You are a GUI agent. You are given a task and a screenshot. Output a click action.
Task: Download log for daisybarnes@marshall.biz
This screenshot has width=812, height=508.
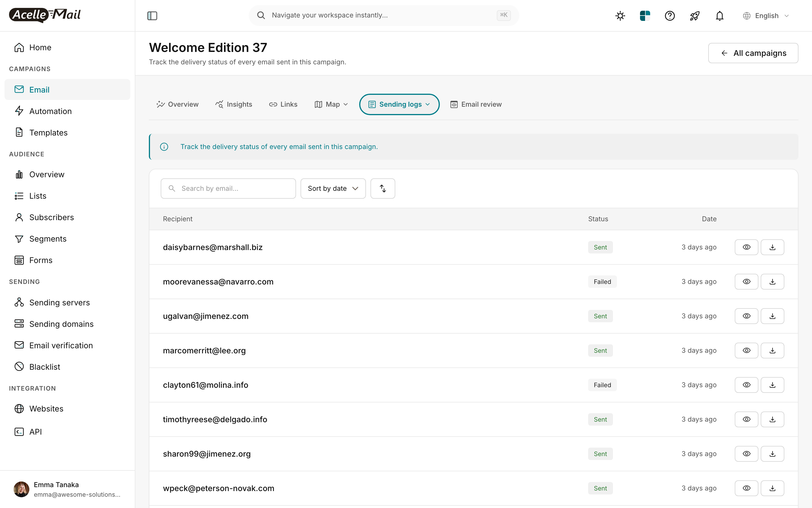click(772, 247)
